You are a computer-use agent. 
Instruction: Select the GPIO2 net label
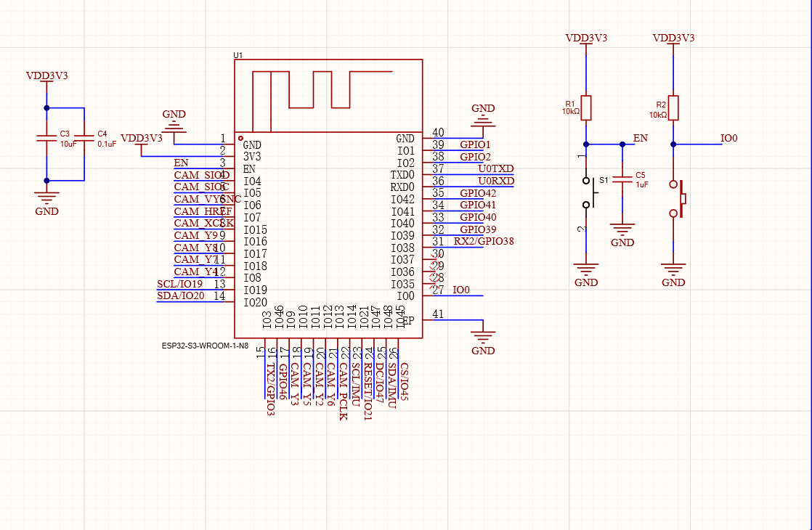[x=475, y=157]
